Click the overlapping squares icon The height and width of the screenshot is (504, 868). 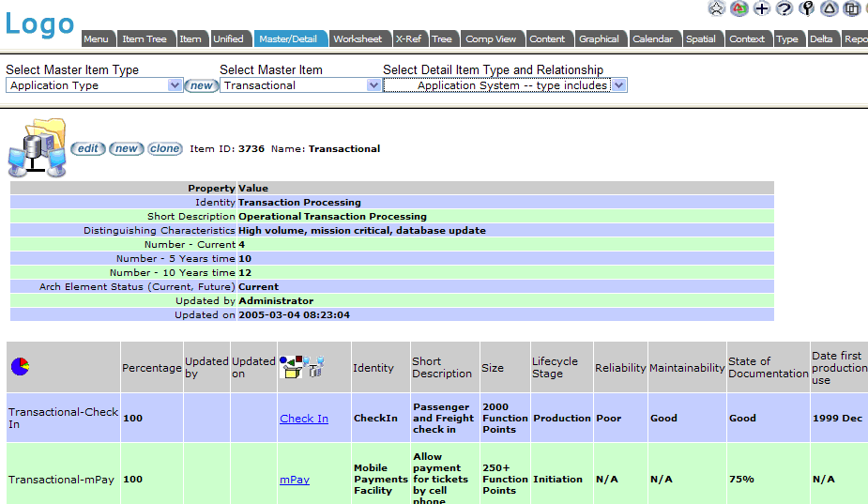tap(852, 8)
